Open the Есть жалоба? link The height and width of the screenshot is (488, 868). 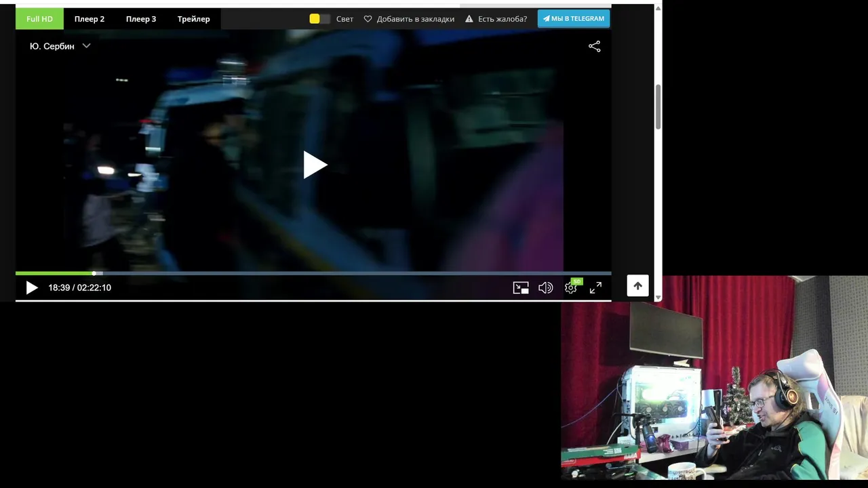pos(502,19)
